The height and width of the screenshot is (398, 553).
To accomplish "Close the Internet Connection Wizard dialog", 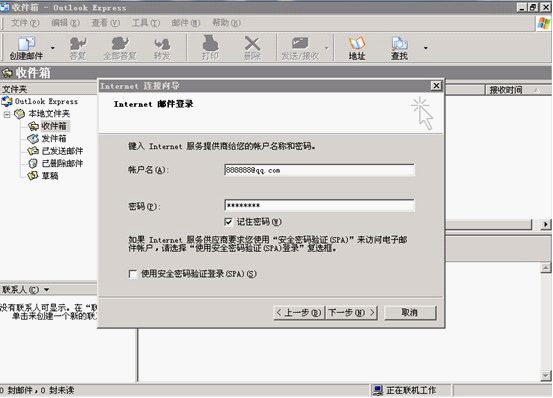I will pyautogui.click(x=436, y=86).
